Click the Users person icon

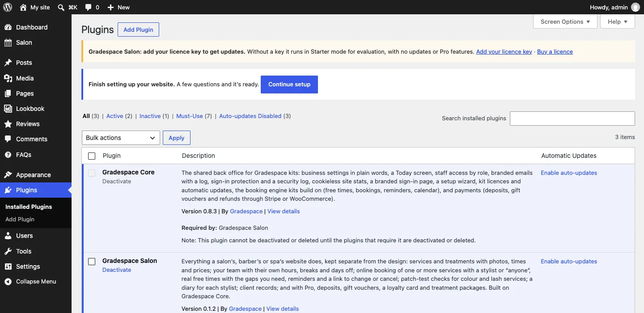pyautogui.click(x=8, y=236)
